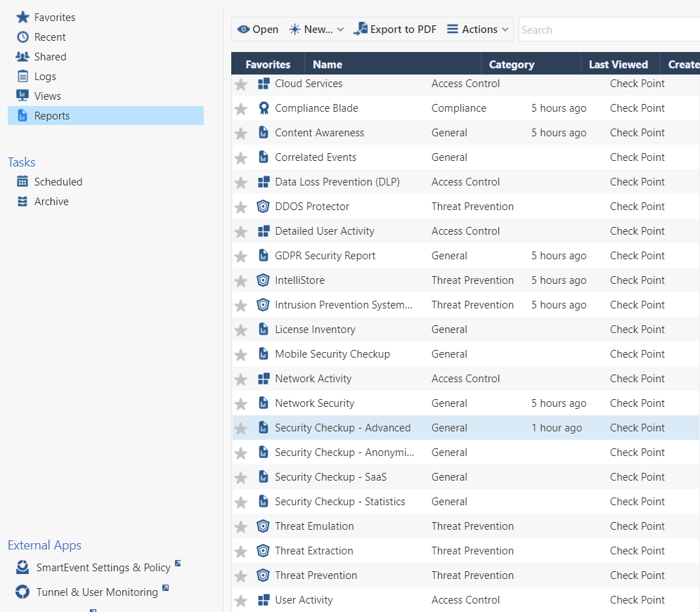The height and width of the screenshot is (612, 700).
Task: Click Detailed User Activity grid icon
Action: [x=264, y=230]
